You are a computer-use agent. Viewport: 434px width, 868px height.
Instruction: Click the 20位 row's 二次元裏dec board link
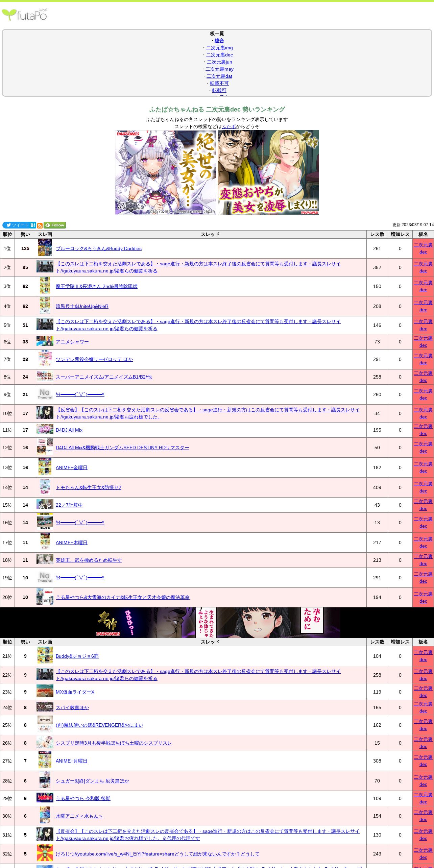(x=423, y=597)
